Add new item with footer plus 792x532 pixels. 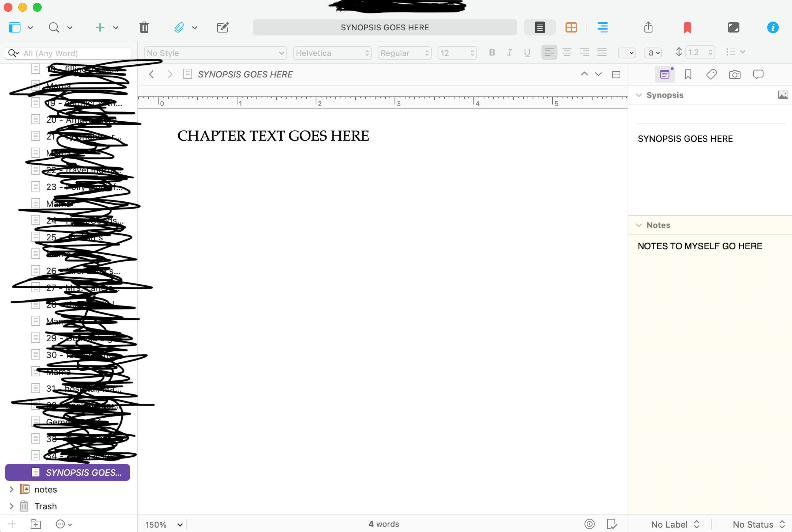12,524
